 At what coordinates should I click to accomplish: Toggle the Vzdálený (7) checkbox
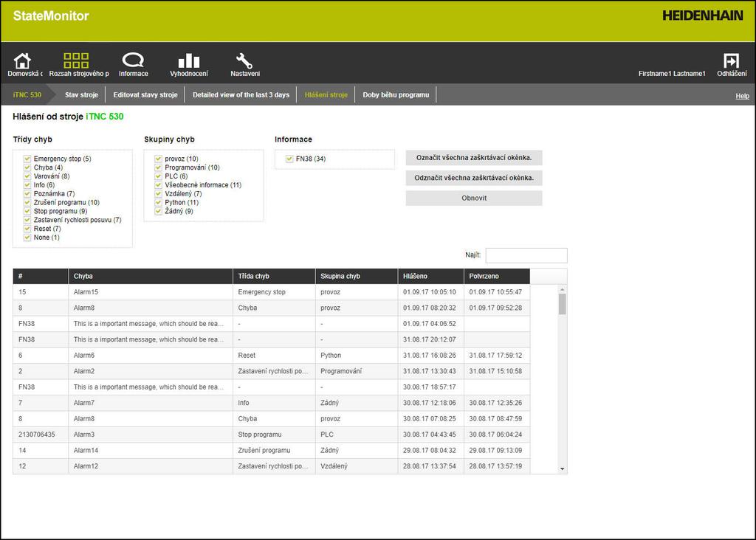[158, 194]
